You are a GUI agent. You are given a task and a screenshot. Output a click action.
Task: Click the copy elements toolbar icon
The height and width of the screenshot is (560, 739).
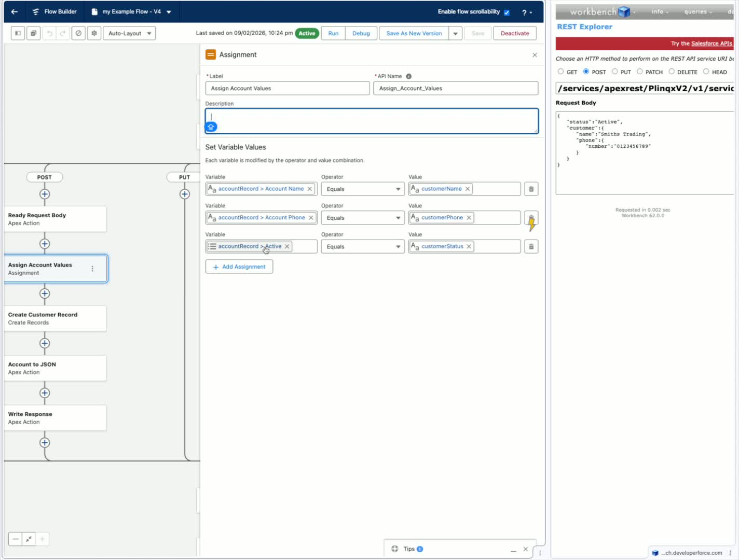click(x=33, y=33)
